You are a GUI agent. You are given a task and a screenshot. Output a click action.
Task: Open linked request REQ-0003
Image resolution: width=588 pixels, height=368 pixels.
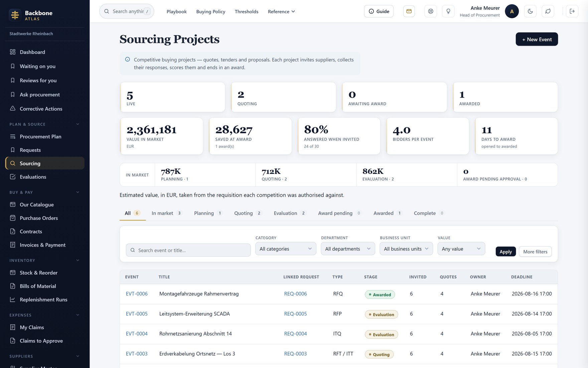pyautogui.click(x=295, y=354)
